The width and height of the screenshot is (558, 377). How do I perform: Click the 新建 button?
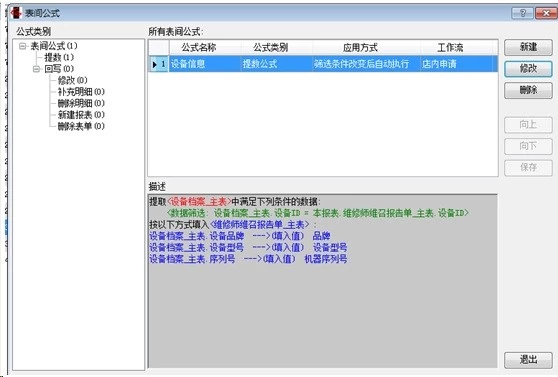pyautogui.click(x=528, y=47)
